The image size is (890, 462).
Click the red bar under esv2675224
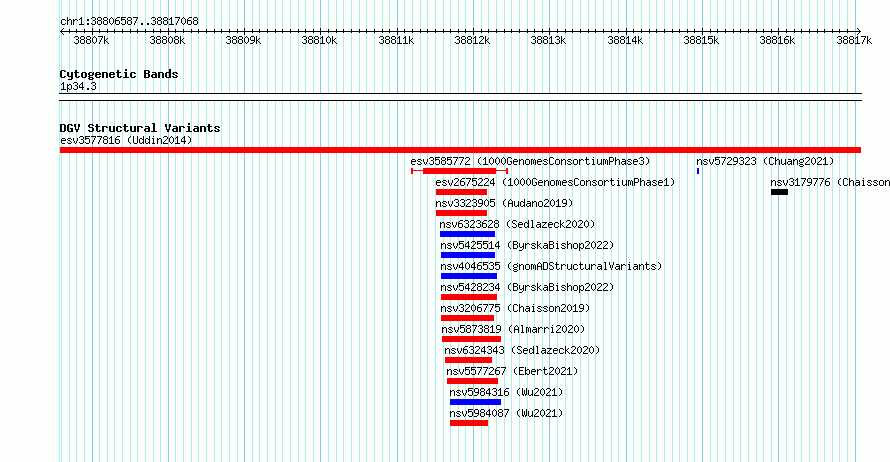pos(461,192)
